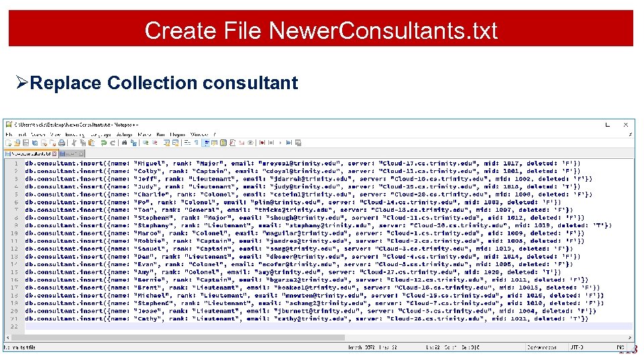Click the line containing "Marco"

tap(305, 233)
